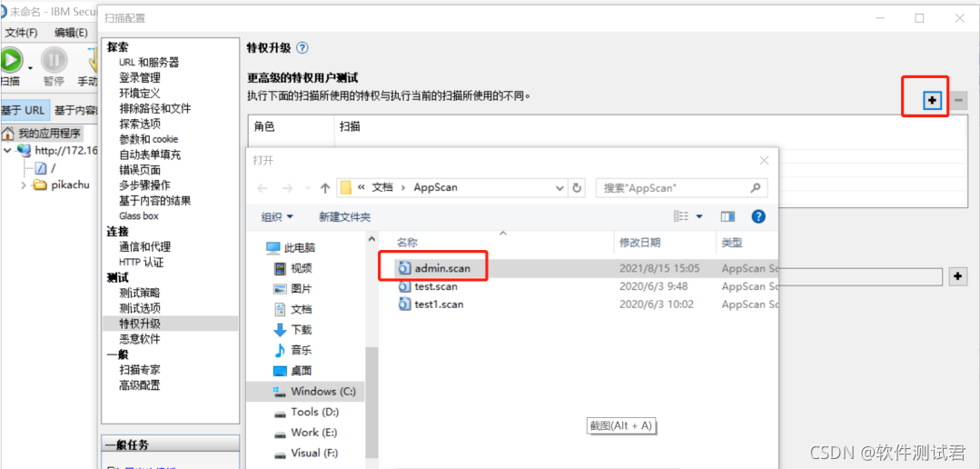This screenshot has height=469, width=980.
Task: Click the green Scan start icon
Action: pyautogui.click(x=9, y=60)
